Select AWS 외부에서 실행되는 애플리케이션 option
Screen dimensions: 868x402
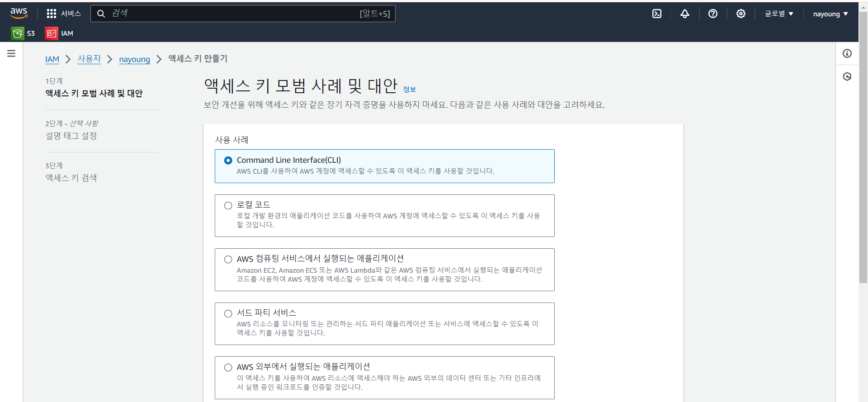(x=228, y=368)
